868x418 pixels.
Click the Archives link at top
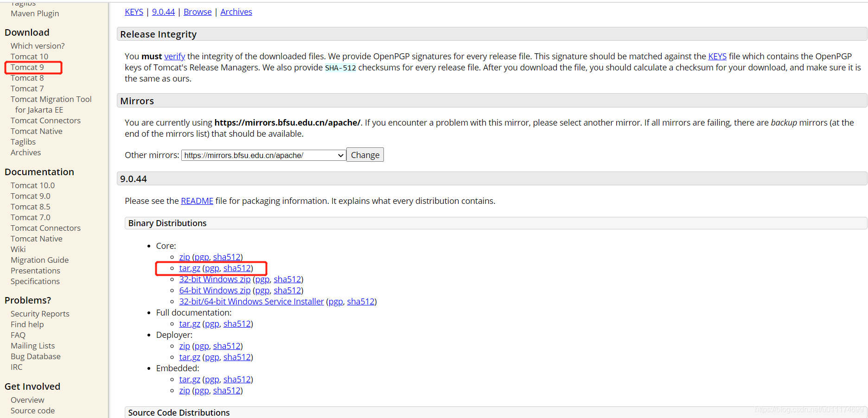pos(236,12)
